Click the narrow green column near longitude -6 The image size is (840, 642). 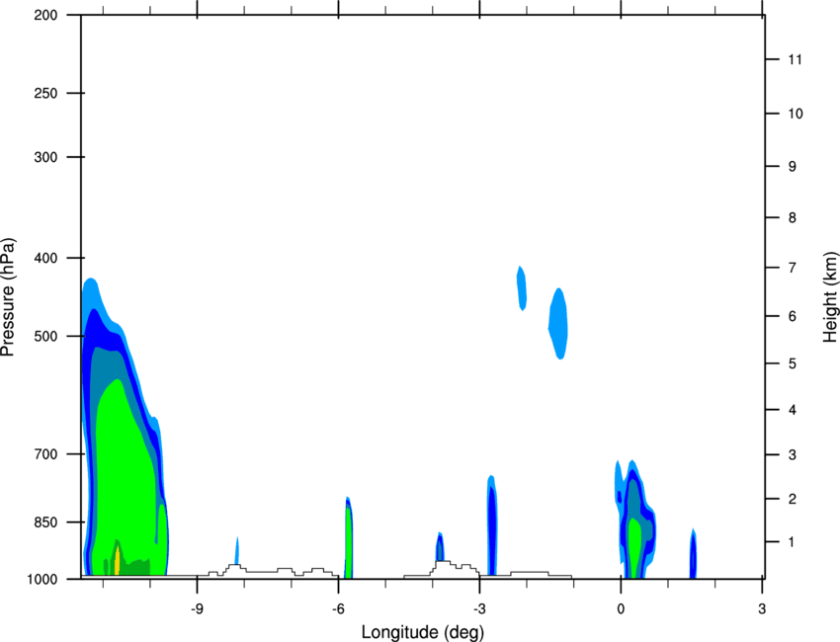(348, 538)
